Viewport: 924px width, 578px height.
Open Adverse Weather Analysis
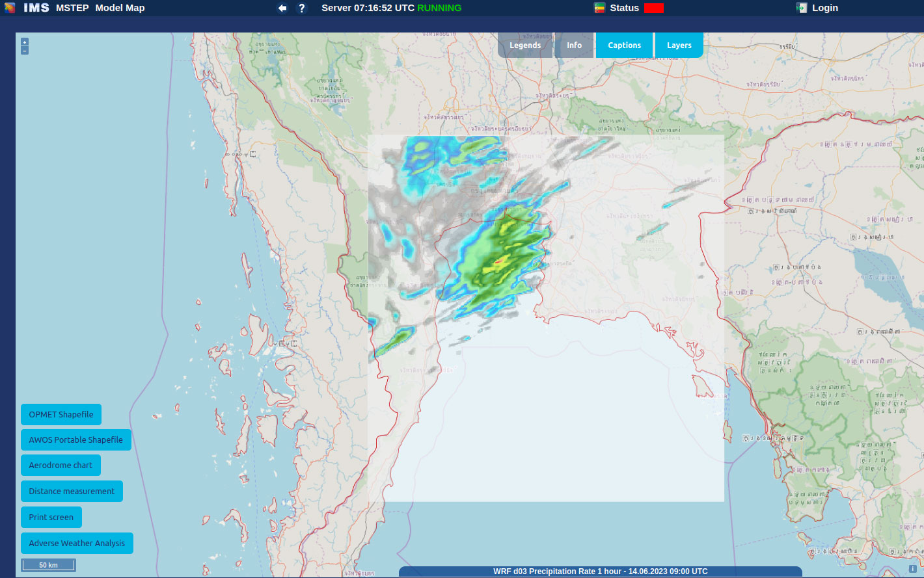[x=77, y=543]
